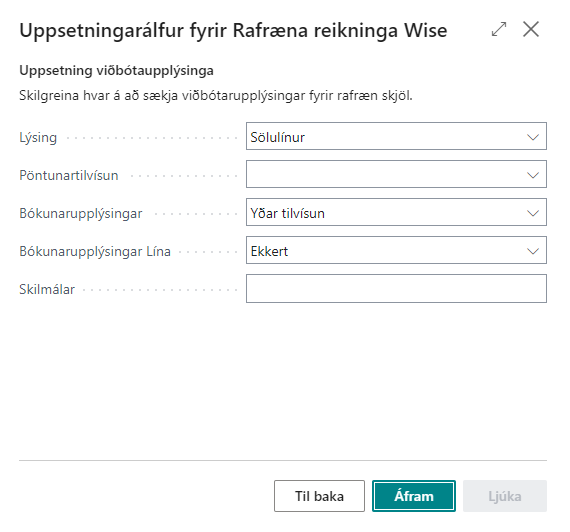Open the Lýsing dropdown chevron
The image size is (570, 532).
point(533,137)
